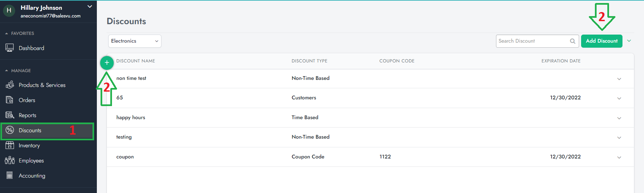Image resolution: width=644 pixels, height=193 pixels.
Task: Expand the Hillary Johnson account menu
Action: point(89,7)
